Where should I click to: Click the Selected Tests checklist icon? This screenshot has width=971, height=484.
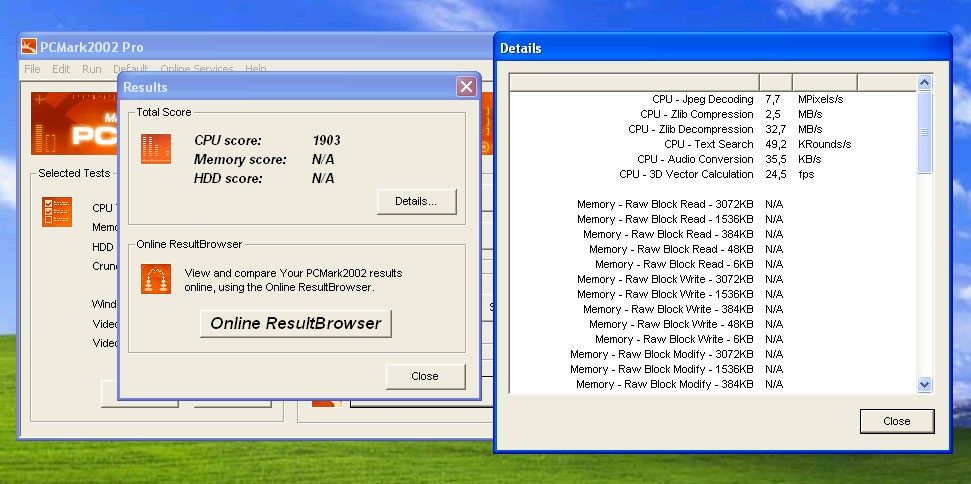57,212
